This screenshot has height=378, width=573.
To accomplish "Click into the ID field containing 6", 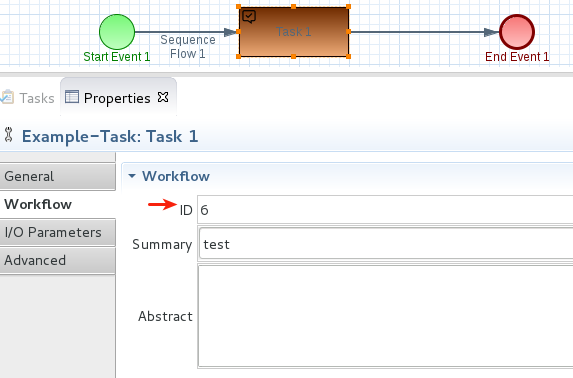I will click(x=385, y=209).
